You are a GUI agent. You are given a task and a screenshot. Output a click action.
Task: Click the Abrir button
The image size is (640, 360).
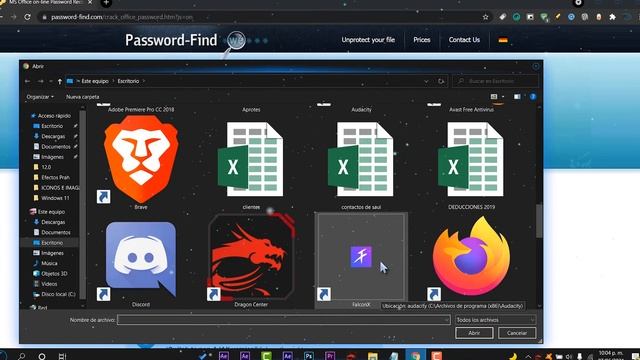pyautogui.click(x=474, y=333)
